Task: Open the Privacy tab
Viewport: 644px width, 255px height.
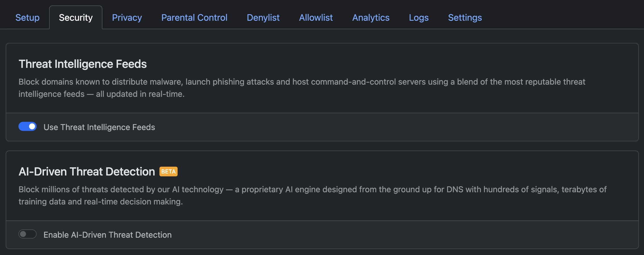Action: [x=127, y=17]
